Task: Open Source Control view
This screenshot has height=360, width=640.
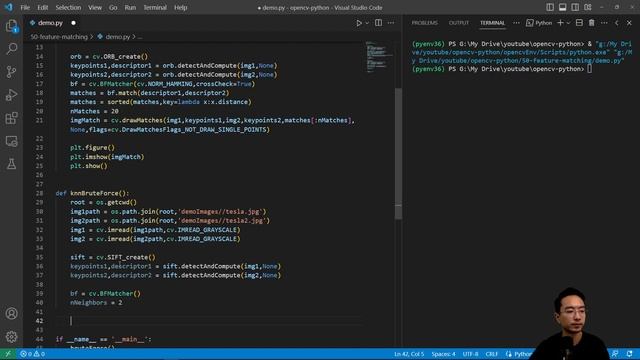Action: [11, 72]
